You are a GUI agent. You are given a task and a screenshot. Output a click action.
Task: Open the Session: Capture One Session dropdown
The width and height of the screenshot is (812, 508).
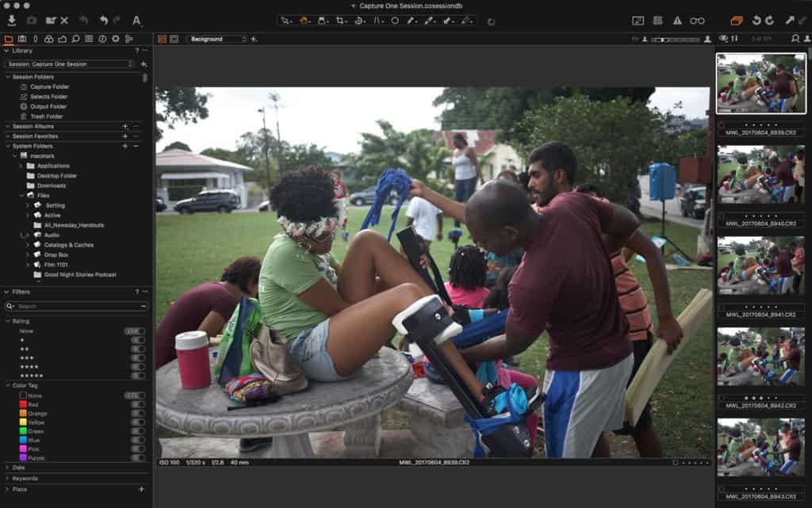70,64
